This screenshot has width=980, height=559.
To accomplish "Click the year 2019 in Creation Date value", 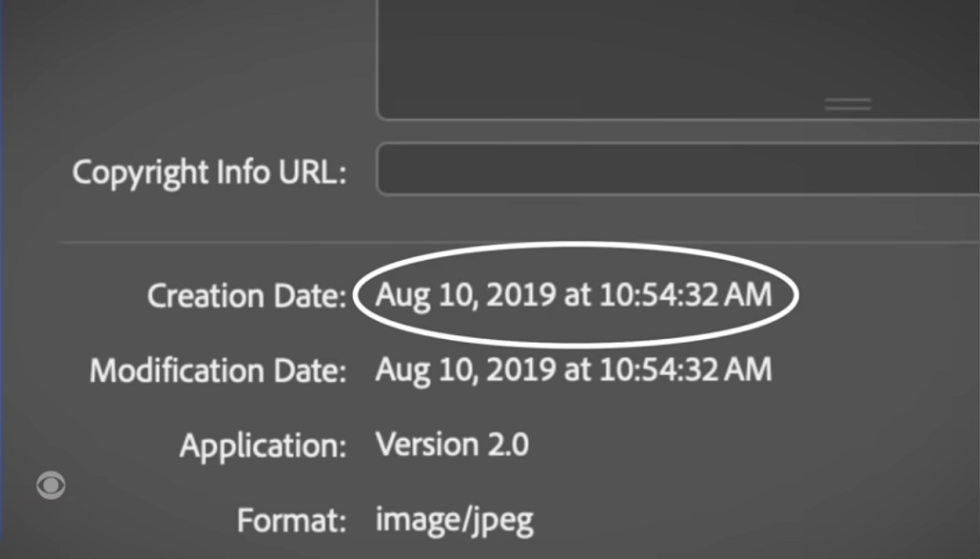I will (x=521, y=295).
